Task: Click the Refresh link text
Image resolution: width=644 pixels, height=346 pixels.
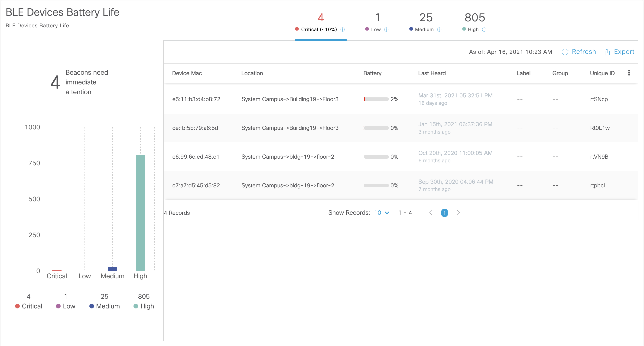Action: (x=584, y=52)
